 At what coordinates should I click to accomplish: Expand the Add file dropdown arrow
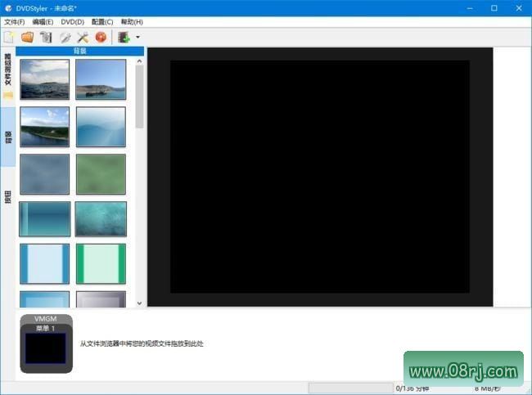coord(138,37)
